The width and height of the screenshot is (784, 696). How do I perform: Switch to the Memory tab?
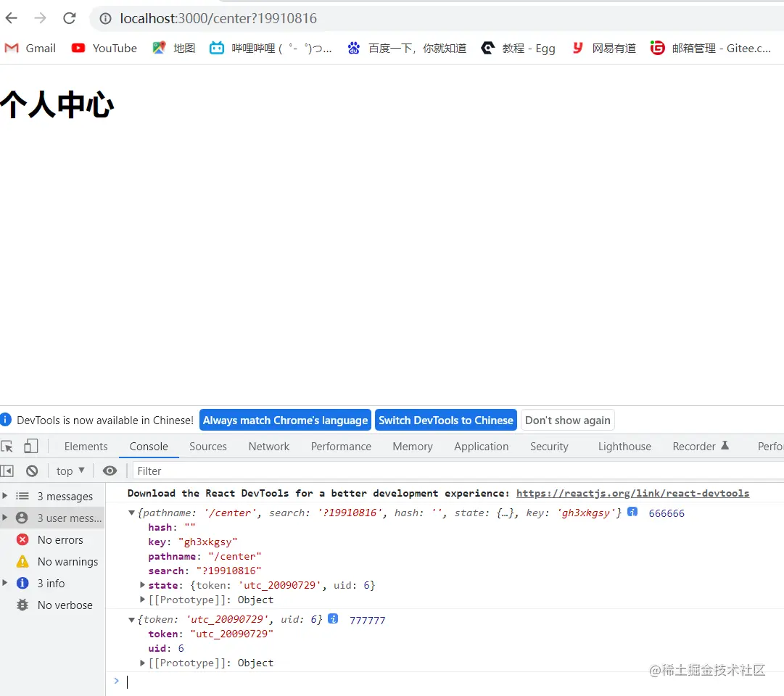click(x=413, y=446)
